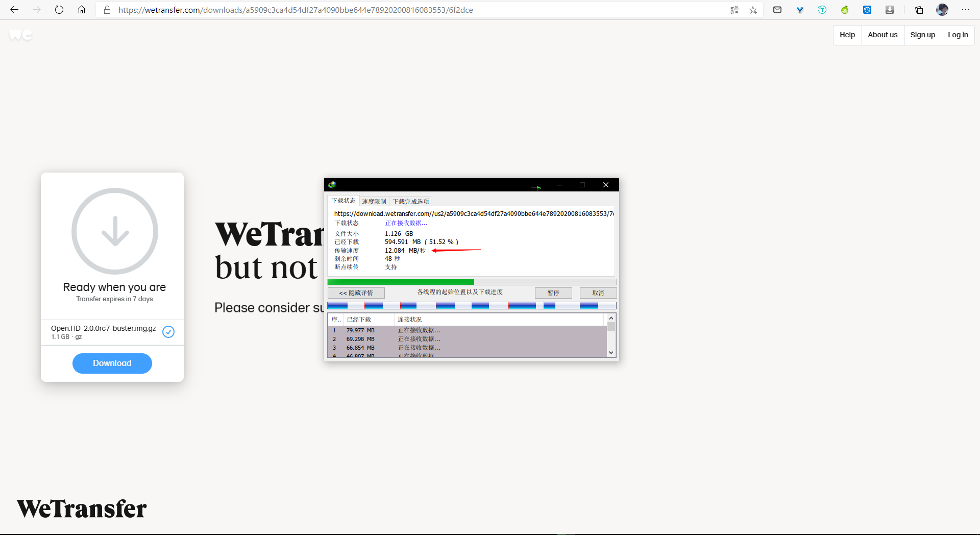This screenshot has height=535, width=980.
Task: Click the large circular download arrow icon
Action: [x=115, y=231]
